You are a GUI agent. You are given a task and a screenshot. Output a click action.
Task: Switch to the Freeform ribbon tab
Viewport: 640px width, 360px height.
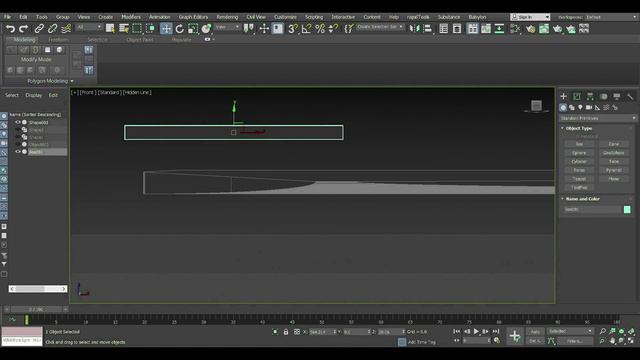(x=58, y=40)
